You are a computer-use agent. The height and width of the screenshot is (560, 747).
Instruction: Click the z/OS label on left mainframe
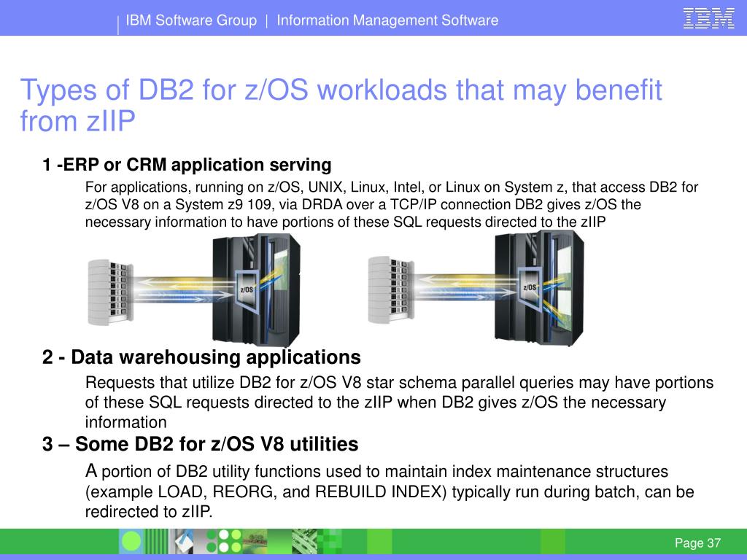247,289
